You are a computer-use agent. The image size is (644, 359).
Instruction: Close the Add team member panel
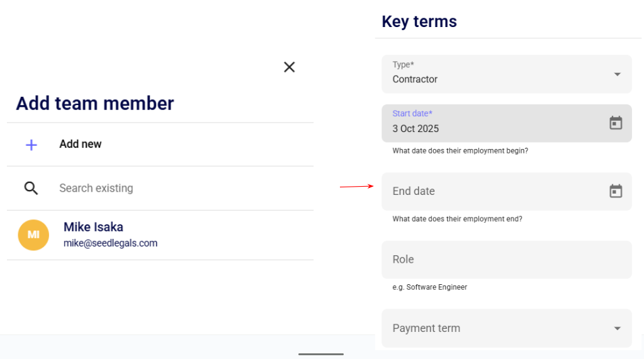point(290,67)
